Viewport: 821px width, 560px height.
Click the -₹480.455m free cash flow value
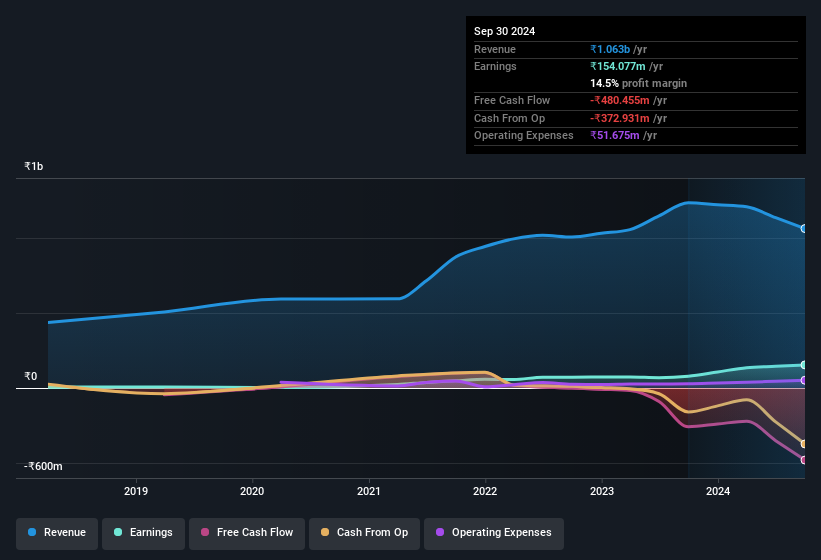[620, 100]
